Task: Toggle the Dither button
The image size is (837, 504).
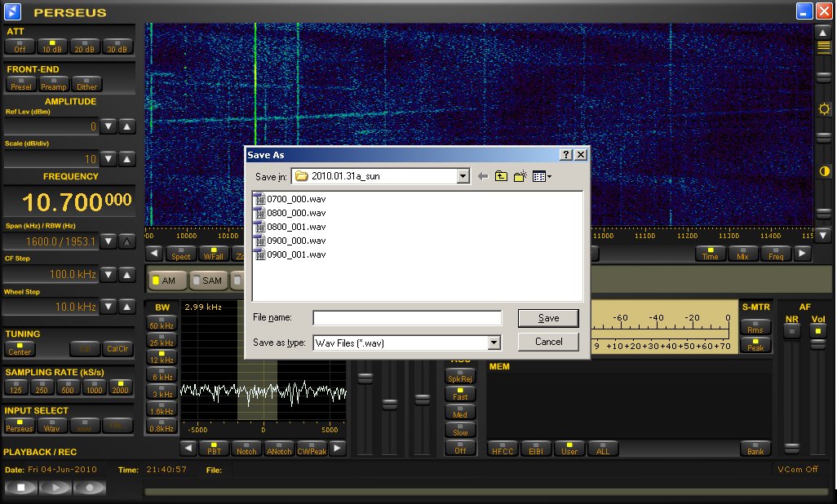Action: click(x=86, y=84)
